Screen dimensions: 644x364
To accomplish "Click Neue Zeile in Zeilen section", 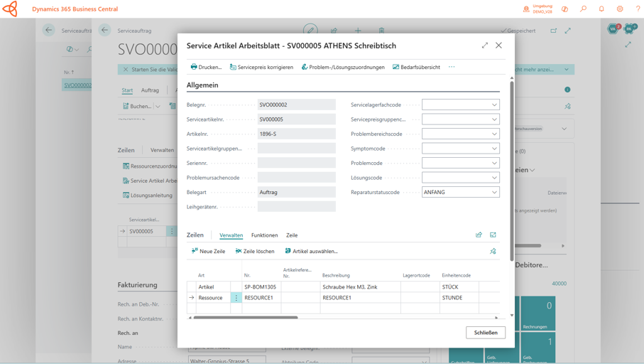I will click(x=208, y=251).
